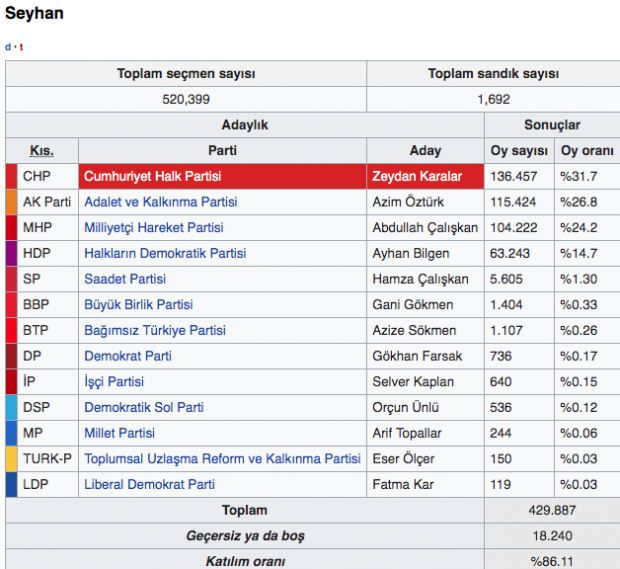Screen dimensions: 620x569
Task: Click the 'Kıs.' abbreviation column header
Action: coord(42,151)
